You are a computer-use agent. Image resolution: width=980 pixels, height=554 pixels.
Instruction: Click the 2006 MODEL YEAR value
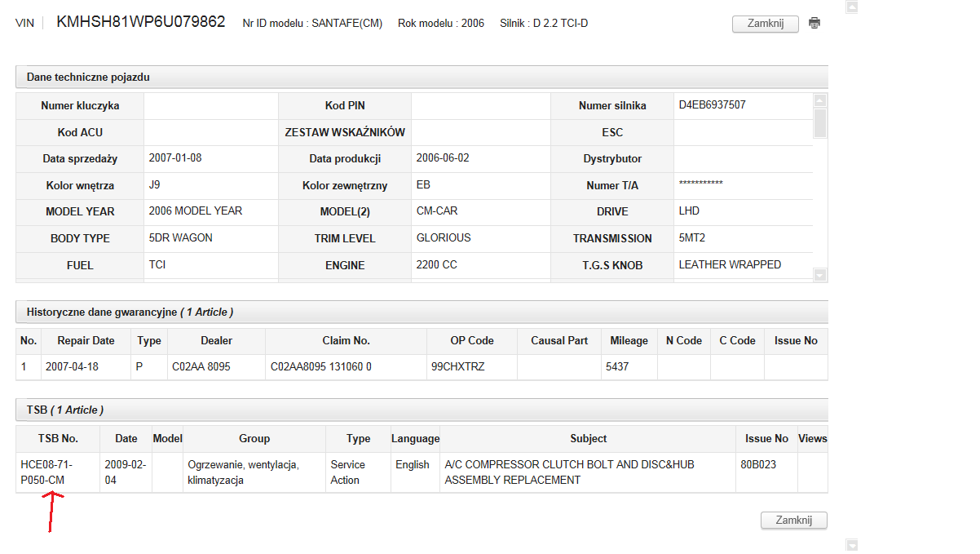(196, 211)
